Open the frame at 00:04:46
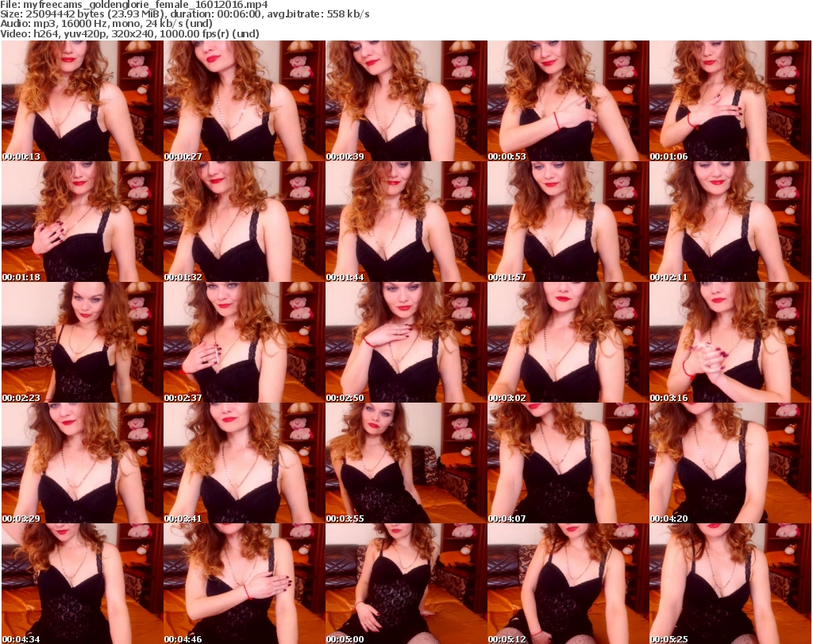Image resolution: width=813 pixels, height=644 pixels. [245, 584]
